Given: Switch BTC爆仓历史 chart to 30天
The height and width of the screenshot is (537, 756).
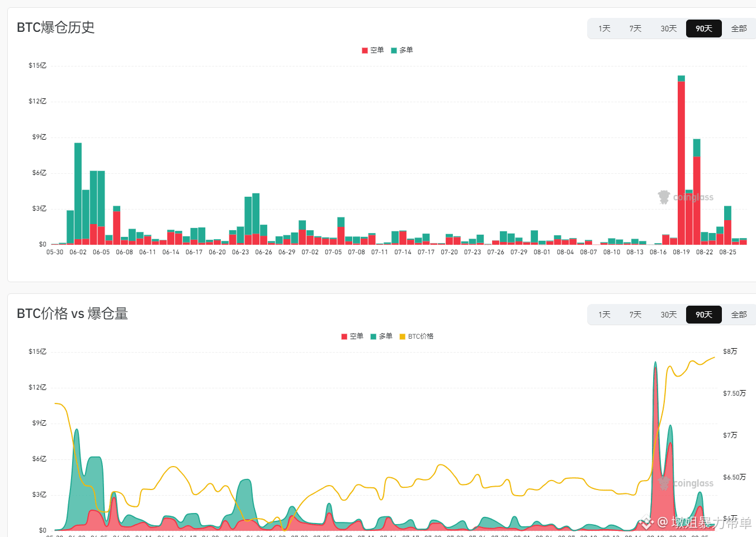Looking at the screenshot, I should [x=669, y=28].
